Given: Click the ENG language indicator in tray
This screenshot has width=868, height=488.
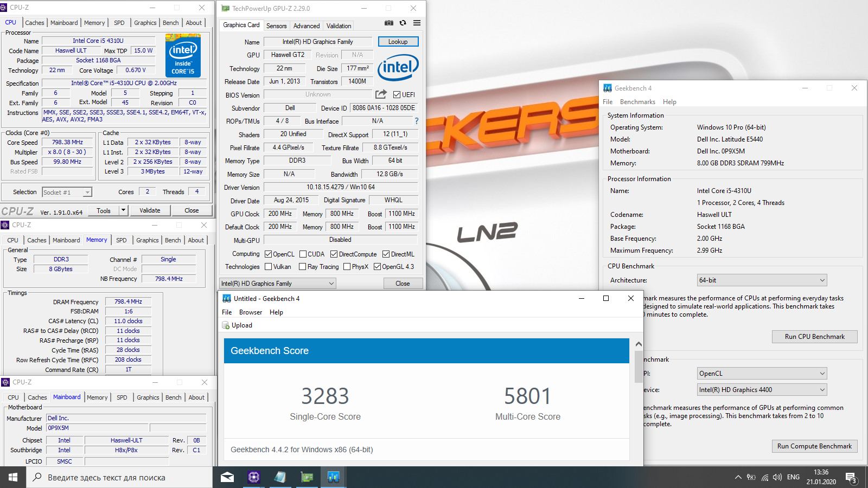Looking at the screenshot, I should coord(793,477).
